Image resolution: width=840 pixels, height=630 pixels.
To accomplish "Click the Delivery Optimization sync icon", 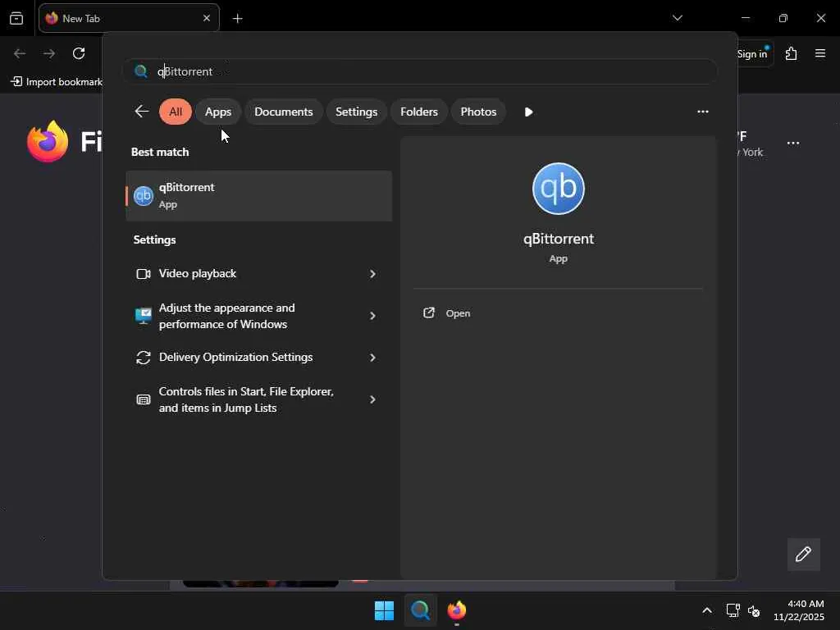I will [143, 358].
